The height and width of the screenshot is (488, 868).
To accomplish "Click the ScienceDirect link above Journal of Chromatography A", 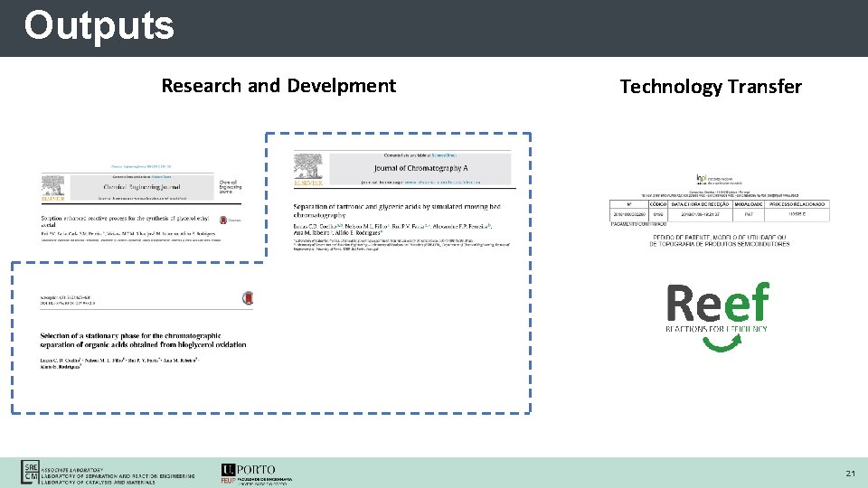I will point(445,155).
